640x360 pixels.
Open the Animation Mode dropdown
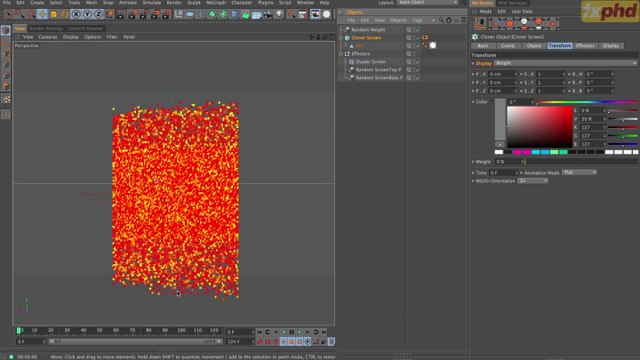[579, 173]
